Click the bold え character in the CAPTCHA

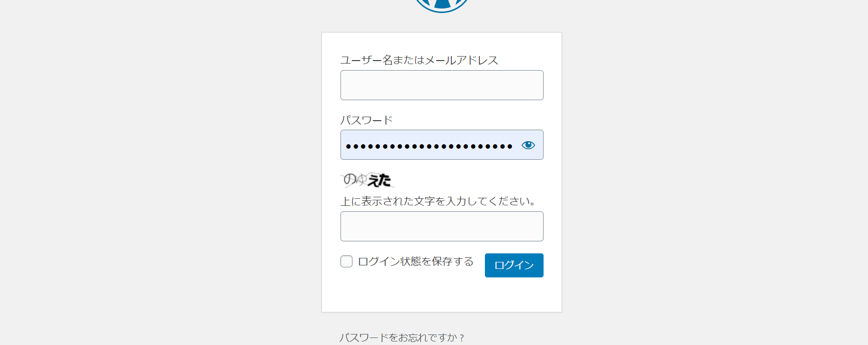pos(374,180)
